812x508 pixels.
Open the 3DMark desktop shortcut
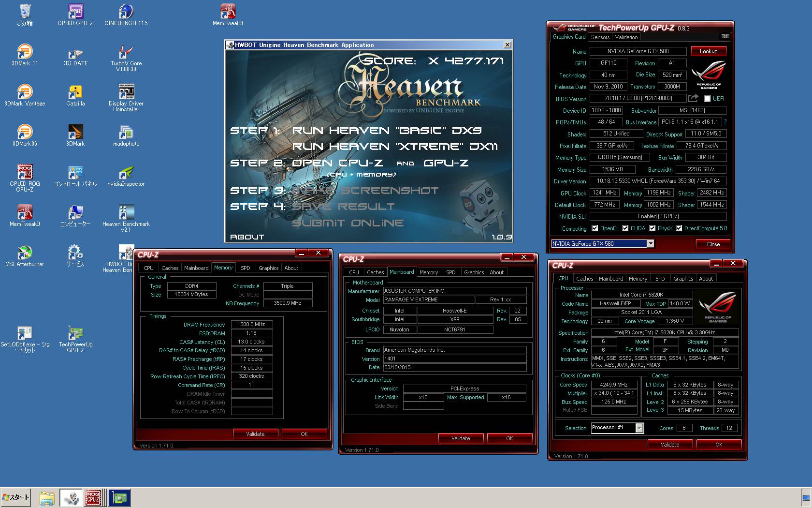coord(75,135)
